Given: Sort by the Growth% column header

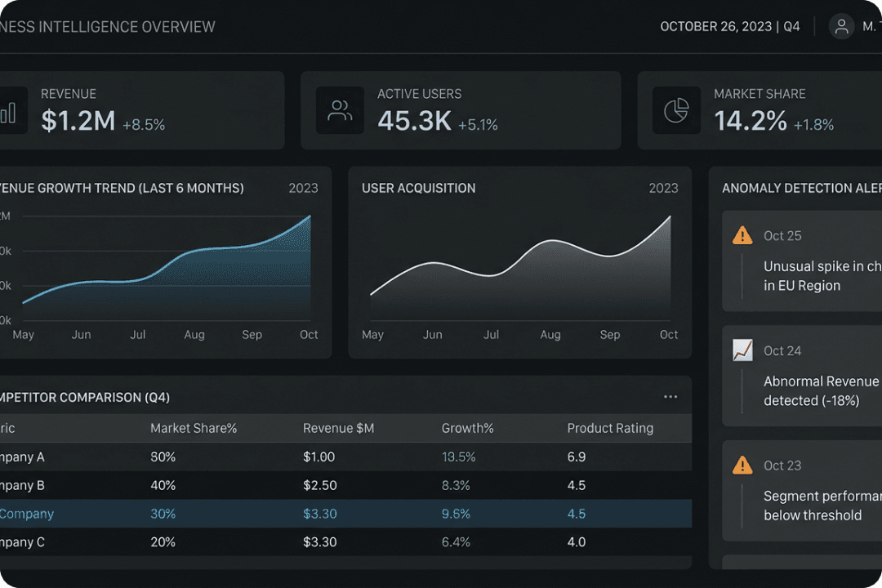Looking at the screenshot, I should pyautogui.click(x=468, y=428).
